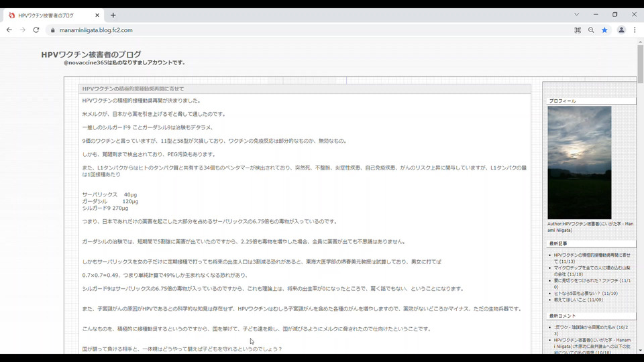
Task: Click the zoom magnifier icon in the address bar
Action: (591, 30)
